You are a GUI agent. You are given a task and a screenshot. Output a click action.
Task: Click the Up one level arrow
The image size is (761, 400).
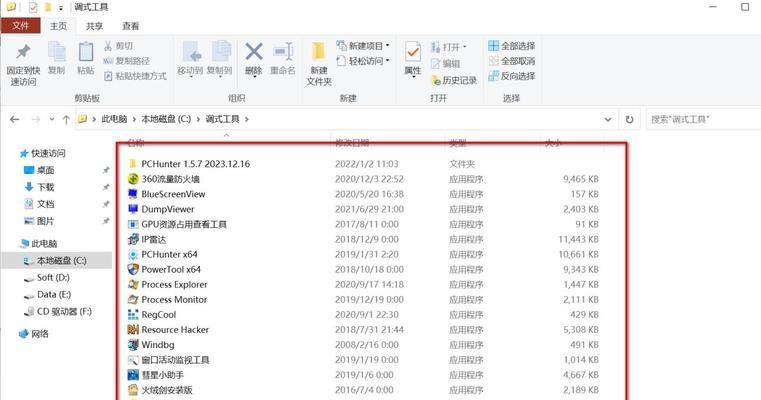(66, 119)
